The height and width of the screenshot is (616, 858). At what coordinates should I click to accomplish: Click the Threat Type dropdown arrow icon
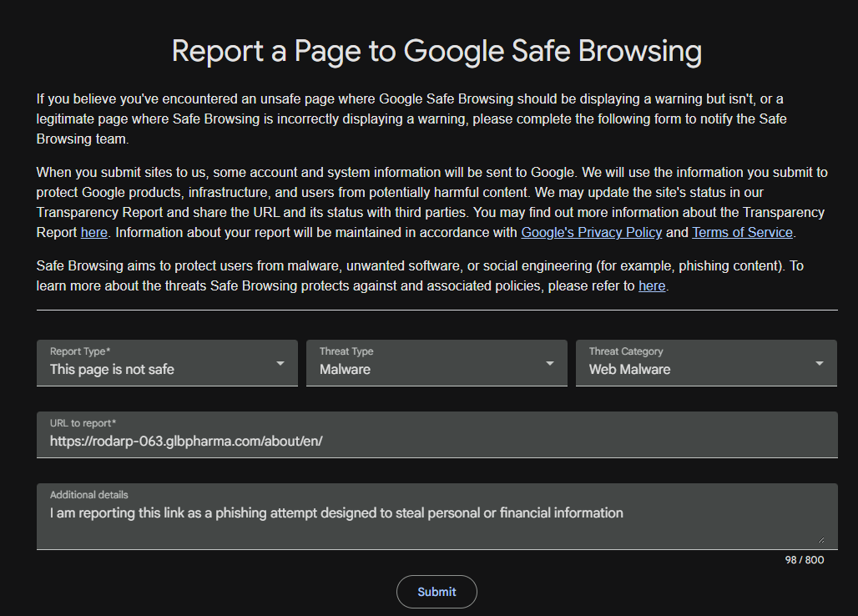[550, 363]
